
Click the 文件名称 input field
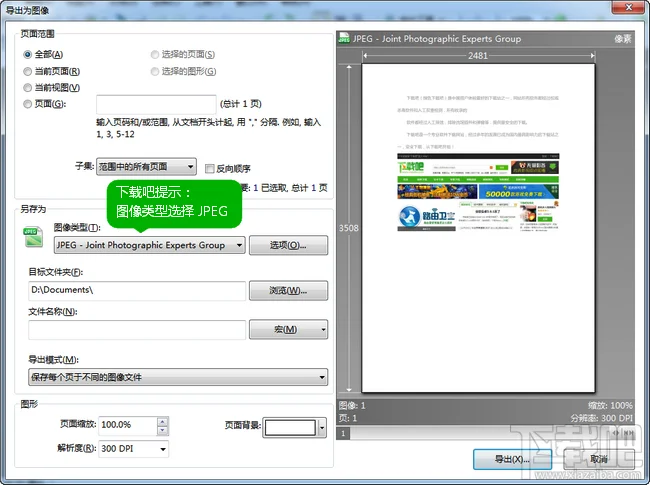[x=137, y=330]
